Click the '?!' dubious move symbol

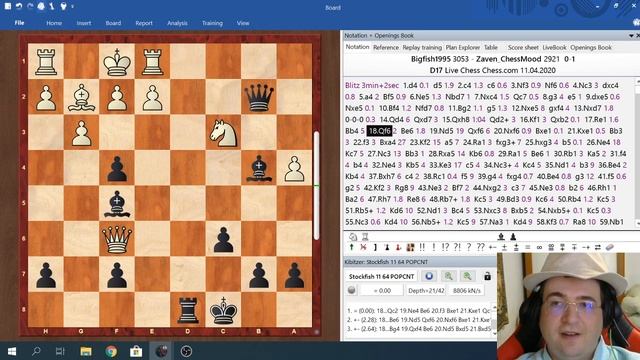[457, 247]
